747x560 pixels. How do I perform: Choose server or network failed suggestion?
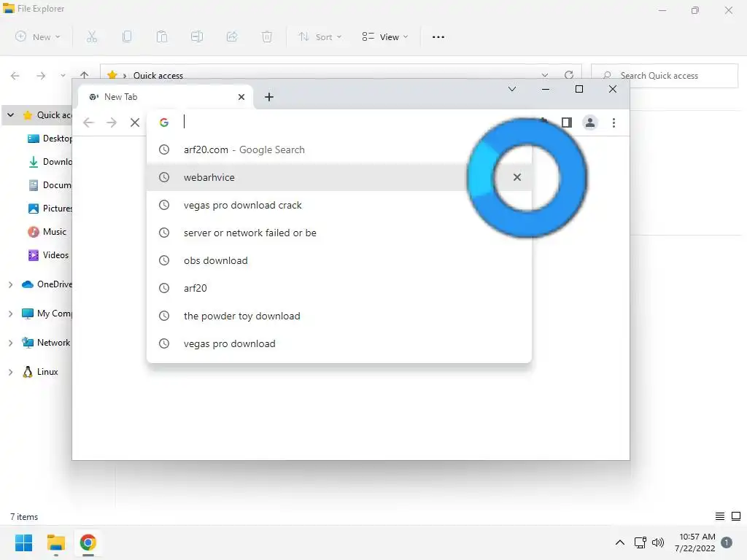338,233
